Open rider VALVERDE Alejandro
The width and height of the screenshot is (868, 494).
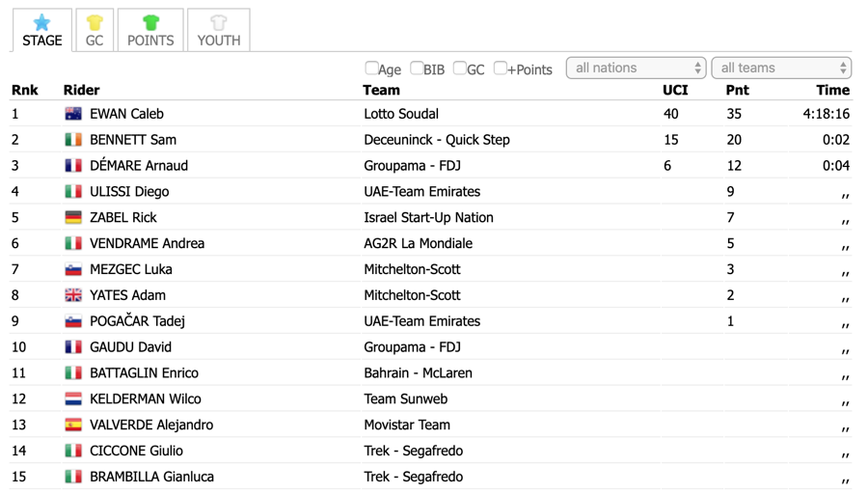click(151, 425)
